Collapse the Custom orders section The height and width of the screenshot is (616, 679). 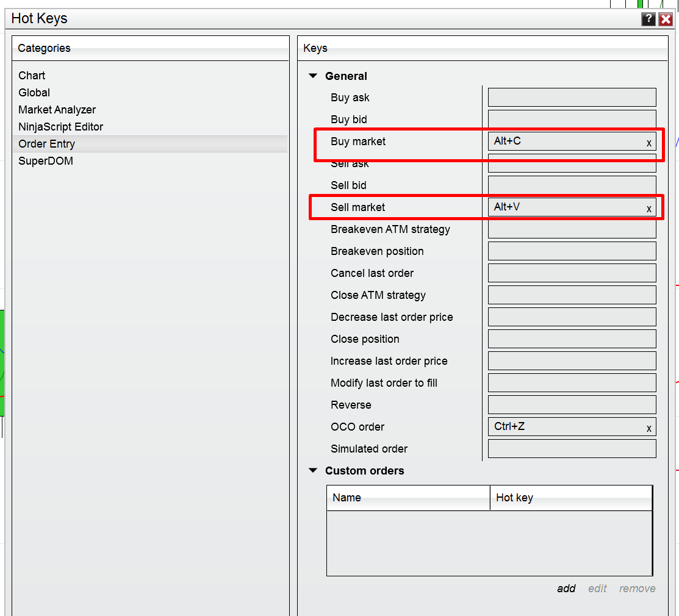point(312,471)
